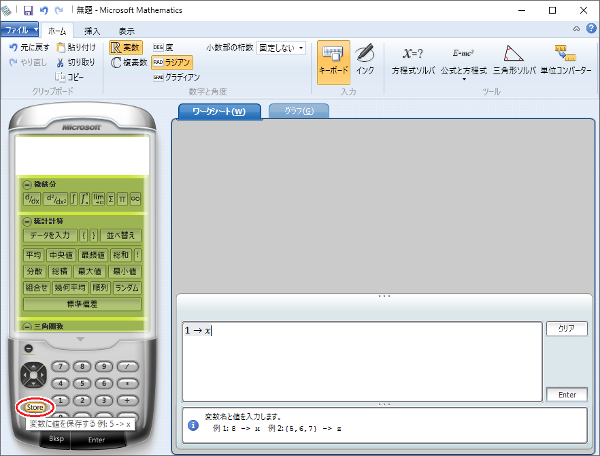Insert the Σ summation operator

coord(111,199)
